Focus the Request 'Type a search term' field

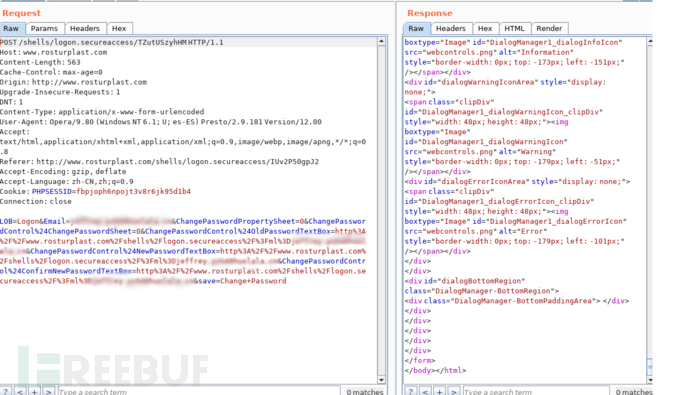pyautogui.click(x=198, y=391)
